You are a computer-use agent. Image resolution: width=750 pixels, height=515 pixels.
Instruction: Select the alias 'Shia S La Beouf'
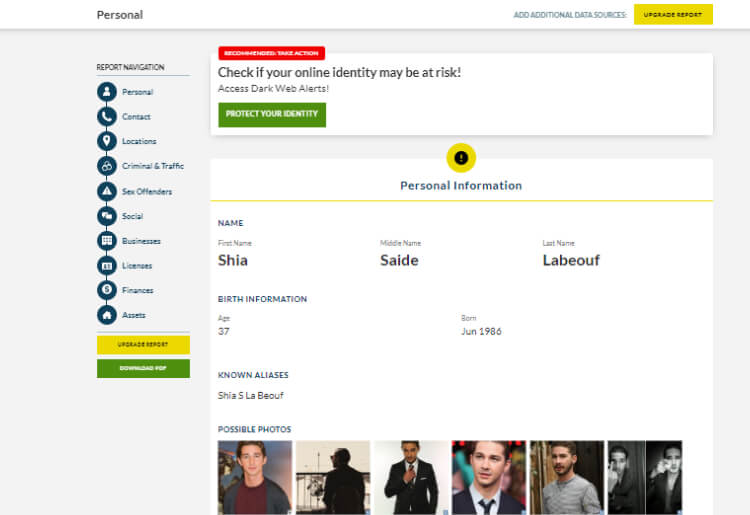[251, 395]
